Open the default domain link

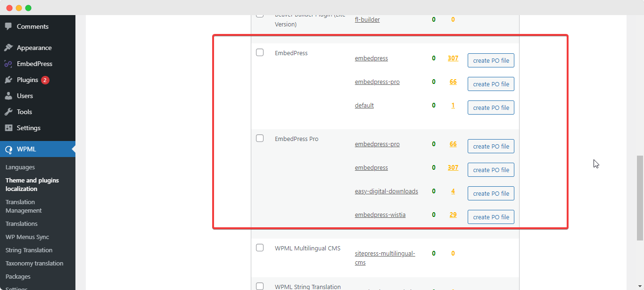[x=364, y=106]
